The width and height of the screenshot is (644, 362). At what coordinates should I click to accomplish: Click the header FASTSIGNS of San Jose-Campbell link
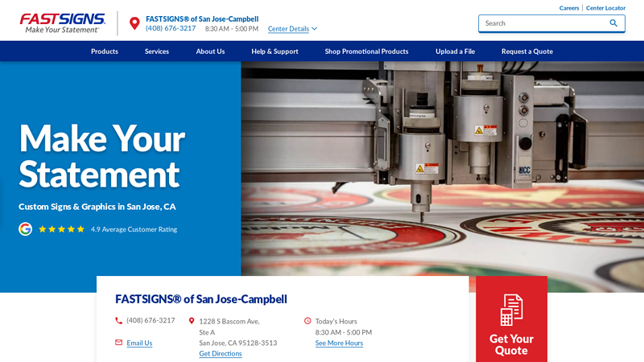coord(202,19)
